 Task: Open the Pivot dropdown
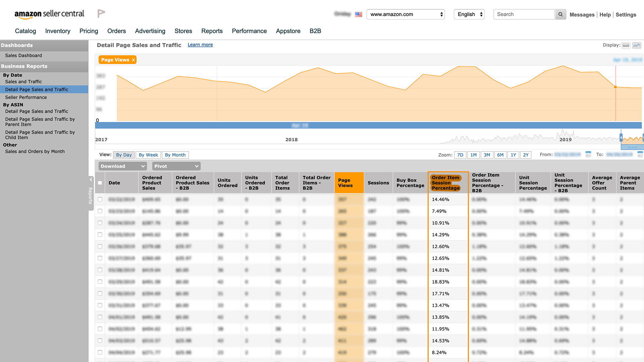point(176,166)
